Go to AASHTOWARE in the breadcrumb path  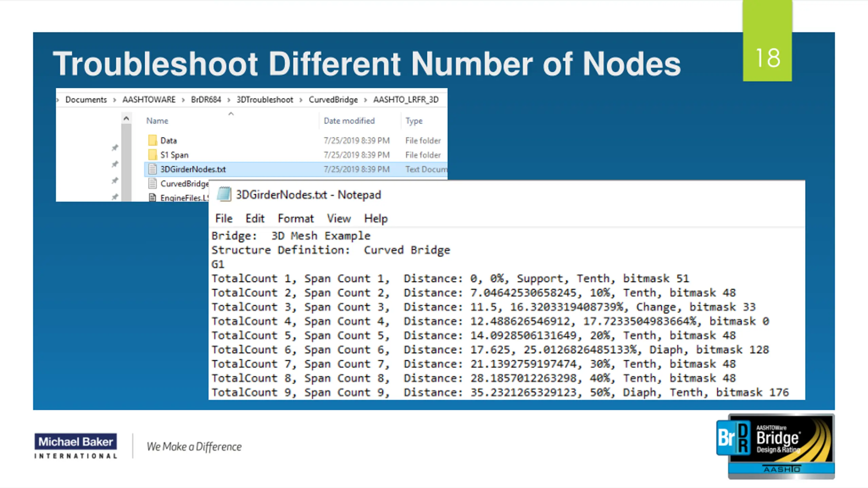pyautogui.click(x=149, y=100)
